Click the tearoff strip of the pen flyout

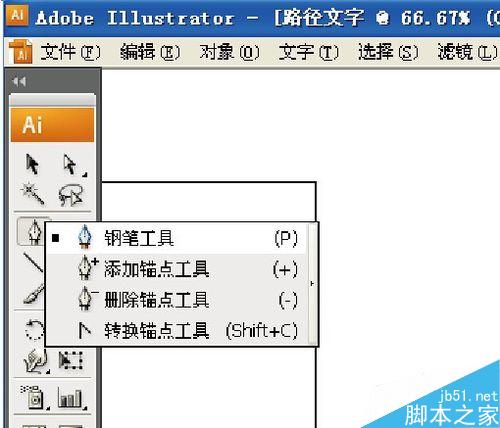[x=312, y=284]
